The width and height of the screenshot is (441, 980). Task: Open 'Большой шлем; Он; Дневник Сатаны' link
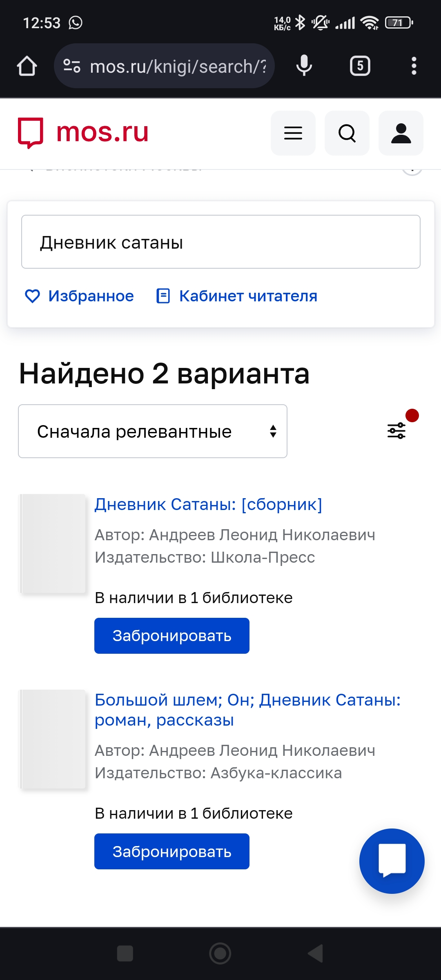[247, 710]
